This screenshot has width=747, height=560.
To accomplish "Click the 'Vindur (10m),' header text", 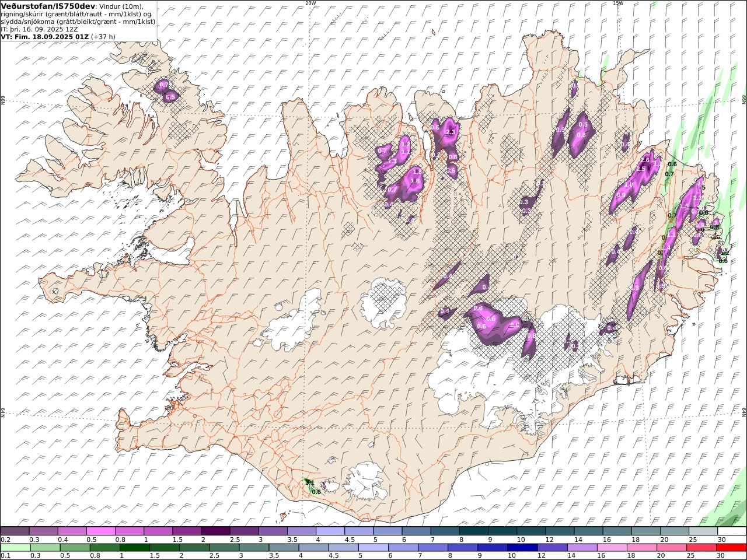I will [x=121, y=6].
